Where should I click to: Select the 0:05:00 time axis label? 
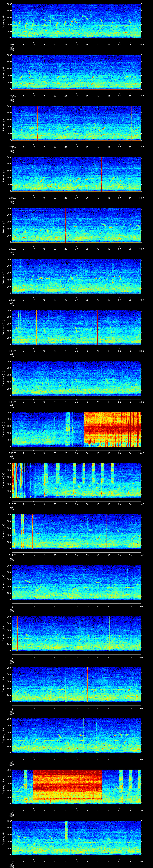click(x=12, y=249)
